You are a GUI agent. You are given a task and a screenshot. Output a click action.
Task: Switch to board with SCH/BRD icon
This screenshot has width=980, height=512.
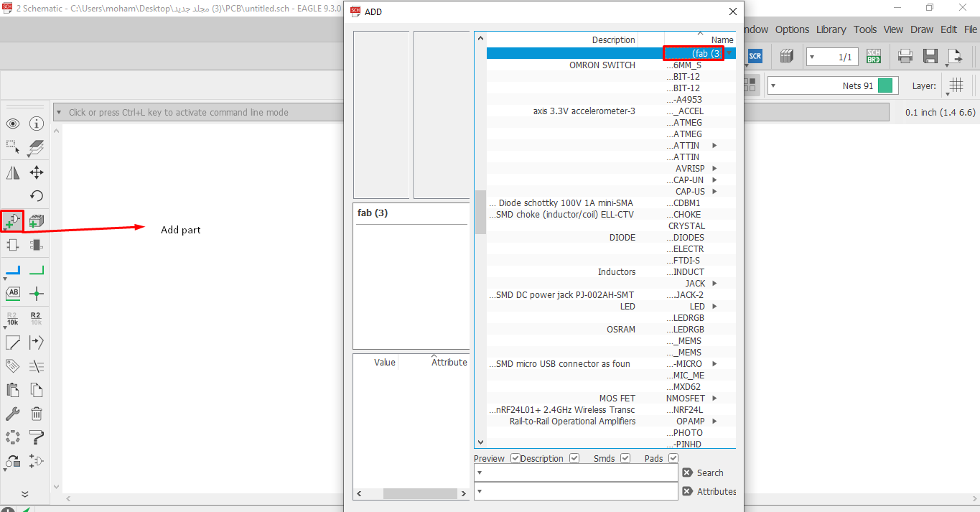click(x=874, y=56)
